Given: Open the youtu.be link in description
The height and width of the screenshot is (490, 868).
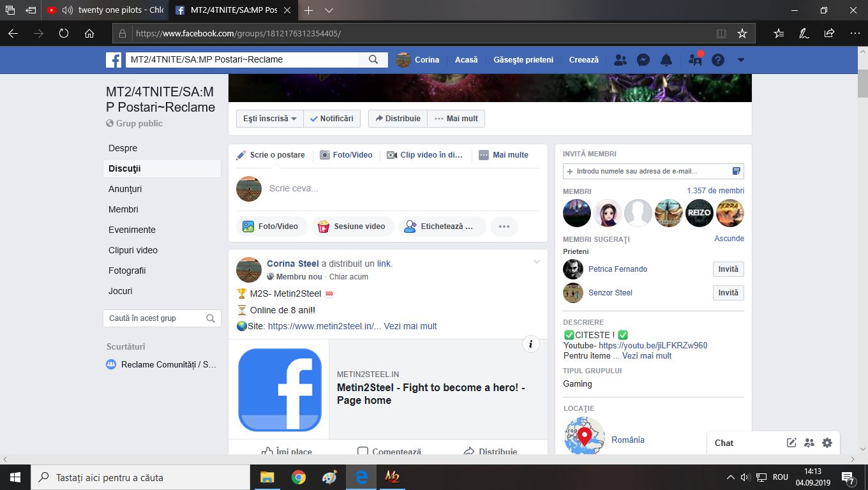Looking at the screenshot, I should point(653,346).
